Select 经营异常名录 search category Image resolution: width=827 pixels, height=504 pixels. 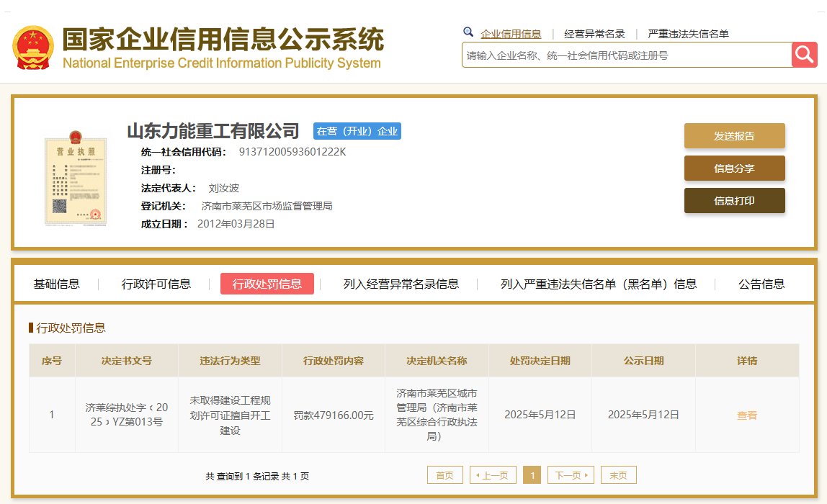click(594, 35)
